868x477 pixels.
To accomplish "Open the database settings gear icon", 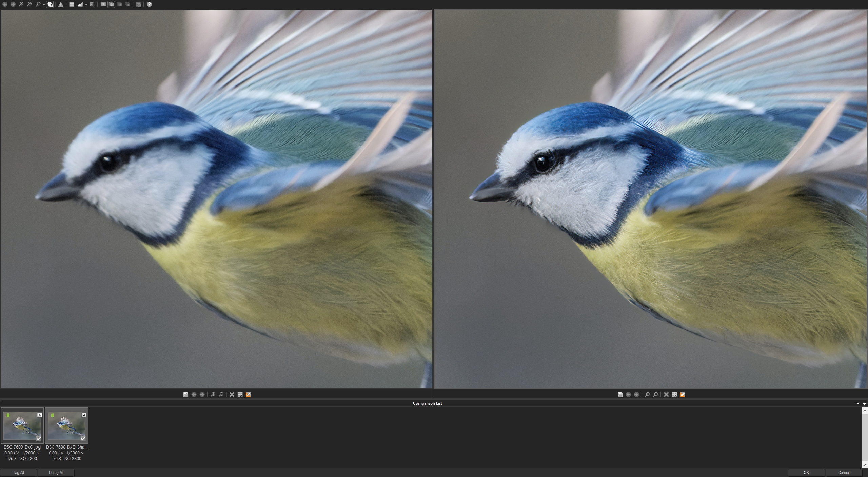I will click(x=92, y=4).
